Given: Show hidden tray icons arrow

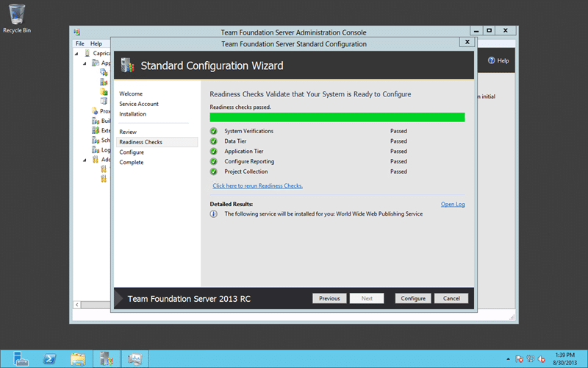Looking at the screenshot, I should (x=508, y=359).
